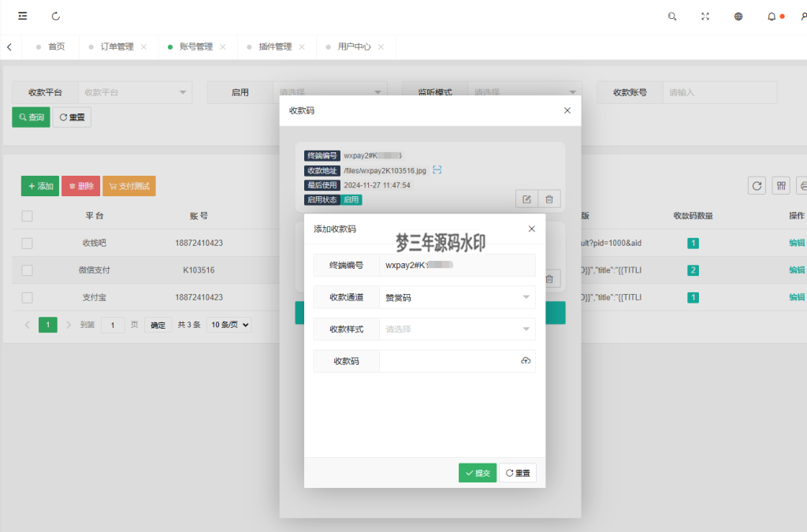Screen dimensions: 807x532
Task: Switch to the 订单管理 tab
Action: coord(117,47)
